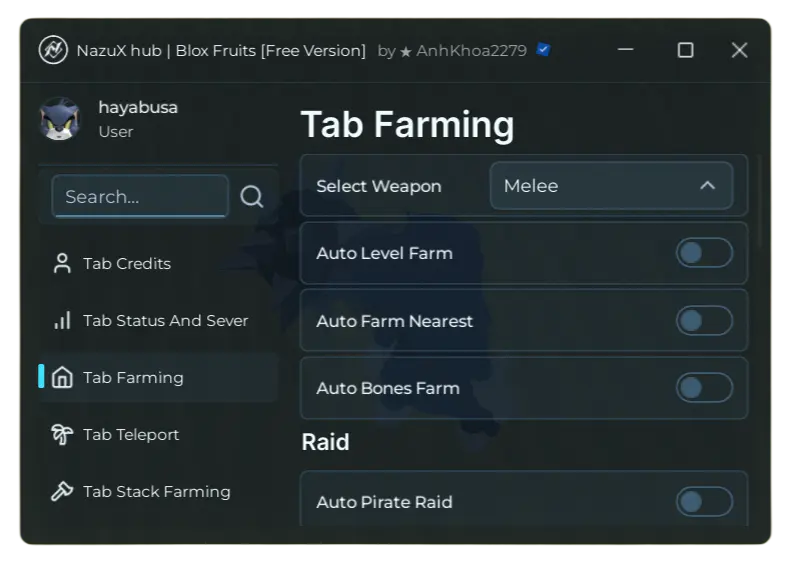Enable the Auto Pirate Raid toggle
Screen dimensions: 792x577
(x=704, y=502)
